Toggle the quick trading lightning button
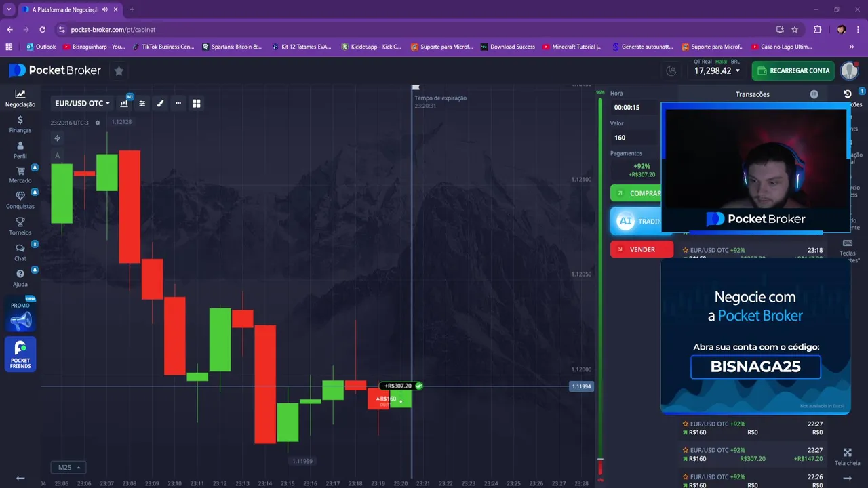Screen dimensions: 868x488 point(57,138)
